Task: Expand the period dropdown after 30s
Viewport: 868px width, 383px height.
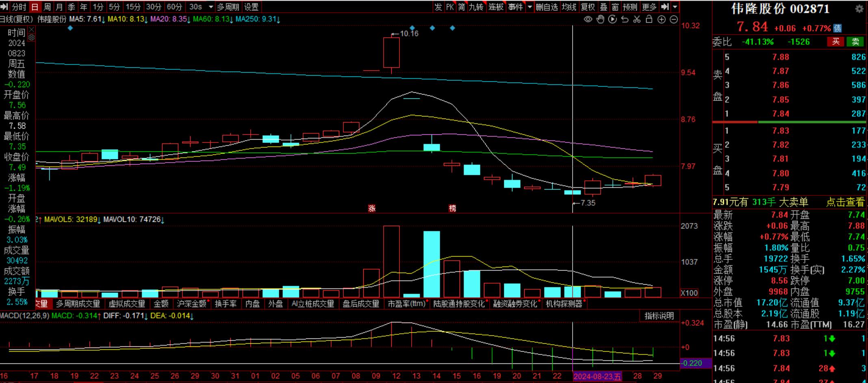Action: pos(210,7)
